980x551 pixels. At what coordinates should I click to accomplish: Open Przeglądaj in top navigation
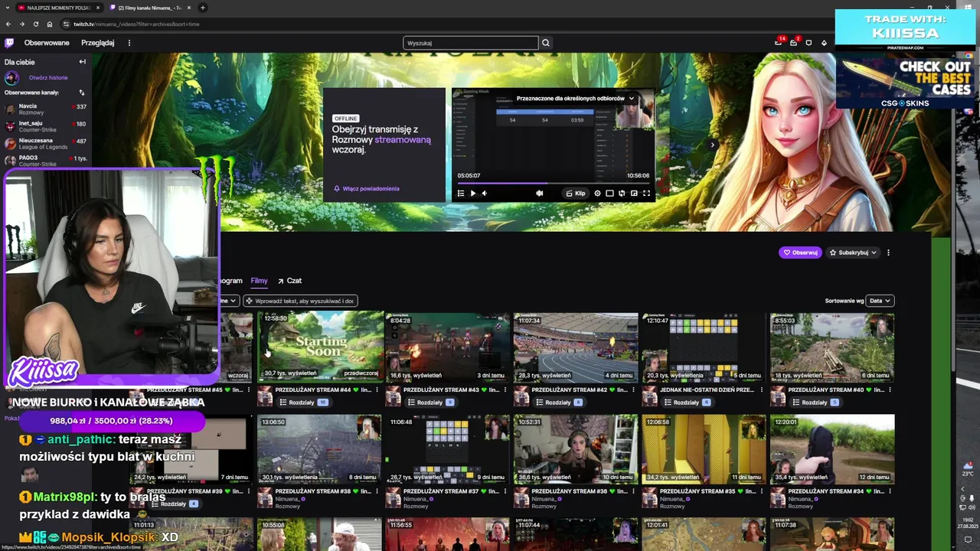pyautogui.click(x=98, y=43)
